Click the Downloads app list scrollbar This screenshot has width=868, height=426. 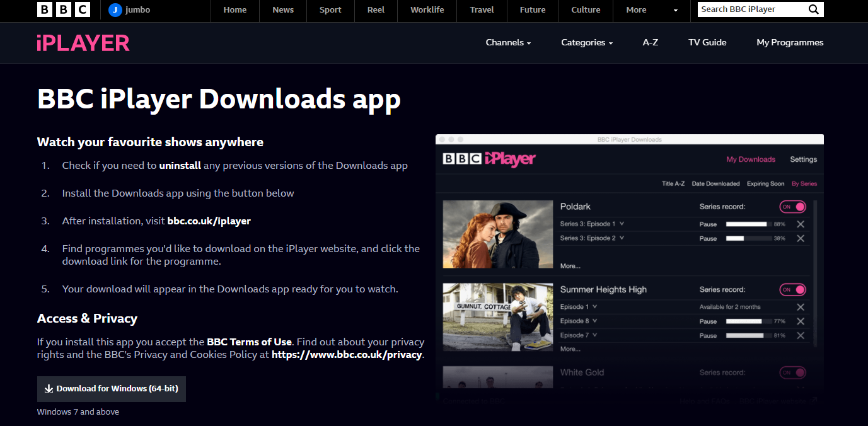coord(815,273)
